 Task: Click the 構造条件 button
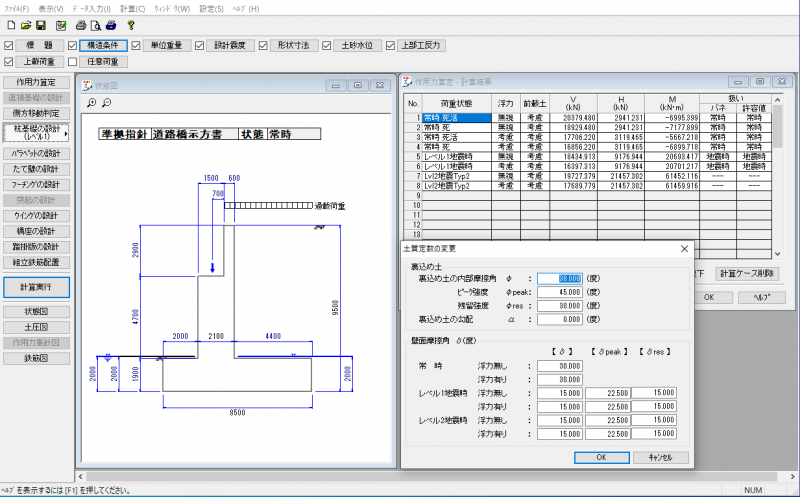click(103, 45)
